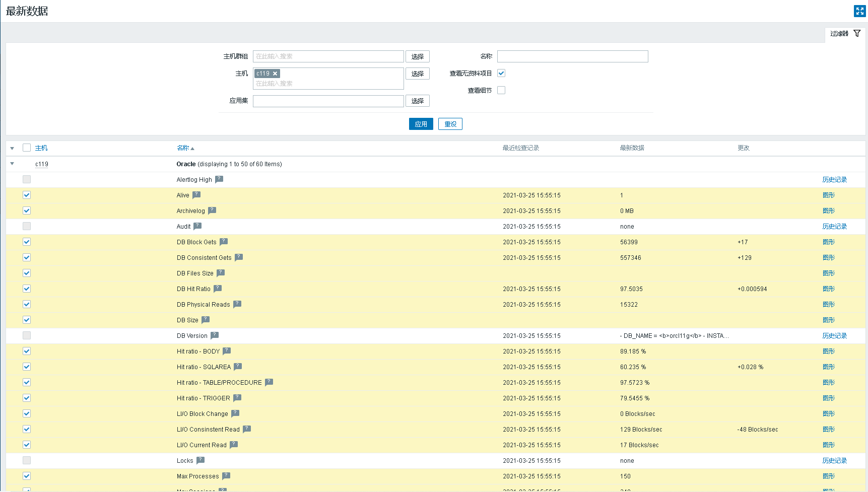Open help icon next to DB Consistent Gets
The width and height of the screenshot is (868, 492).
pyautogui.click(x=239, y=257)
